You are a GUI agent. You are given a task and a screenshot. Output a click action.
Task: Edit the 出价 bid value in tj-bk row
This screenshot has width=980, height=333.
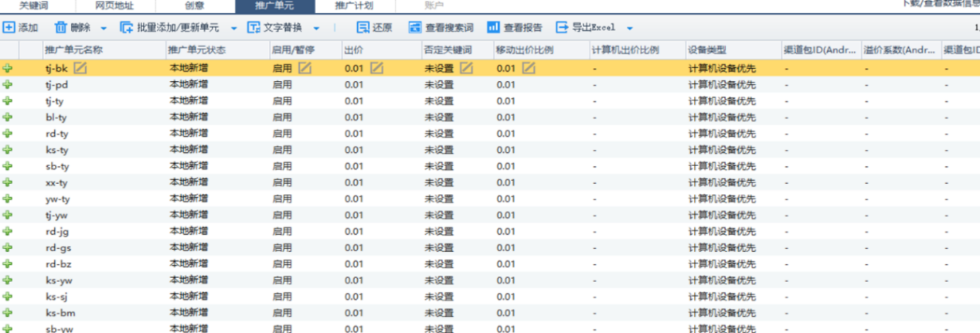[x=376, y=68]
